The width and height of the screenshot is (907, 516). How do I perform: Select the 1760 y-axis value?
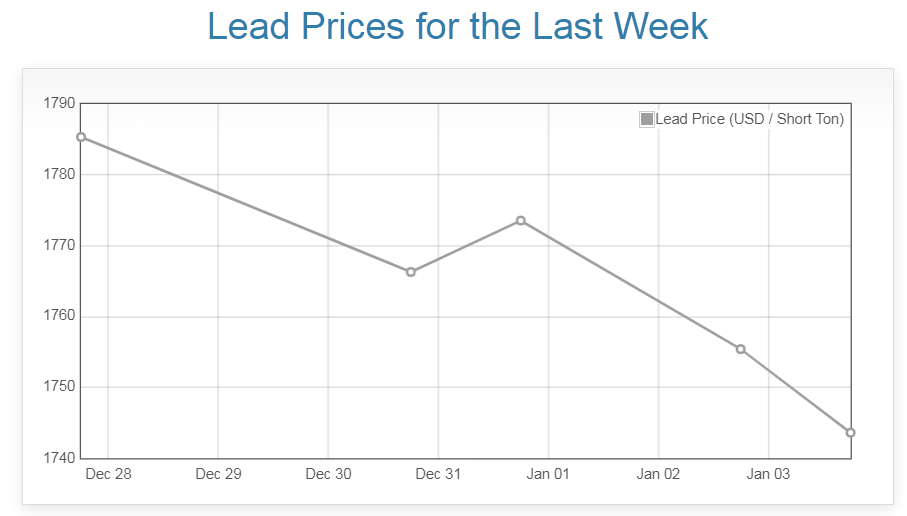click(59, 316)
